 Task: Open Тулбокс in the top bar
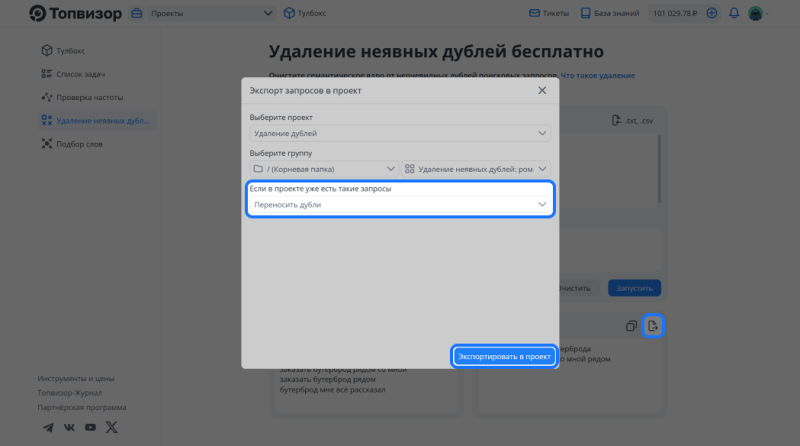pyautogui.click(x=305, y=13)
